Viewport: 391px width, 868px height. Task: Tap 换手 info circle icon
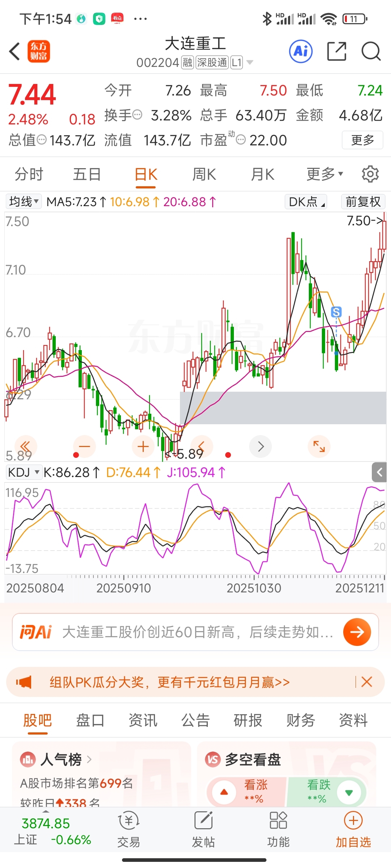point(137,115)
